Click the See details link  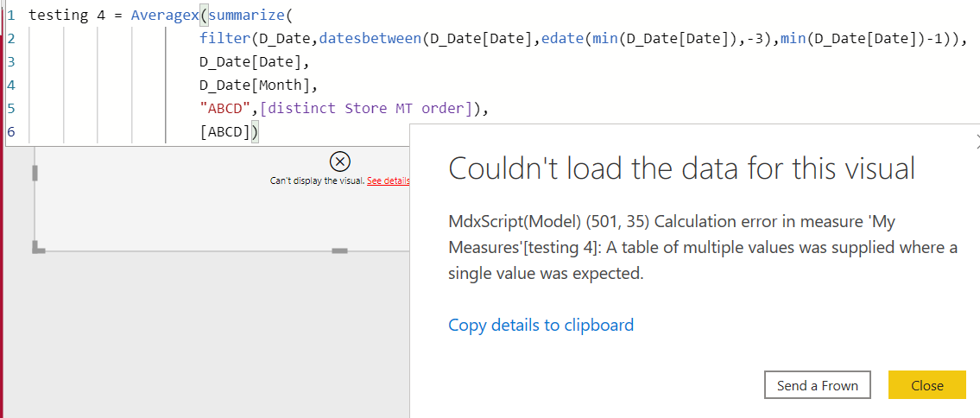[x=389, y=181]
